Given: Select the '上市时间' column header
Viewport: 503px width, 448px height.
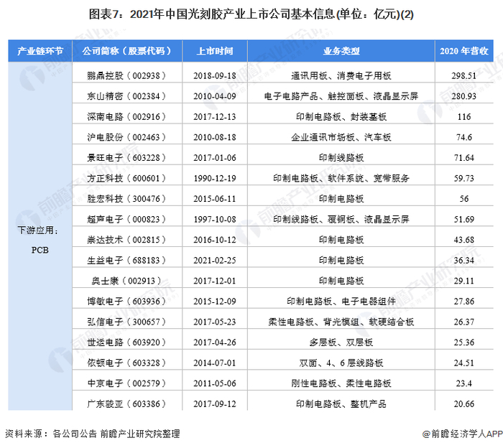Looking at the screenshot, I should coord(215,51).
